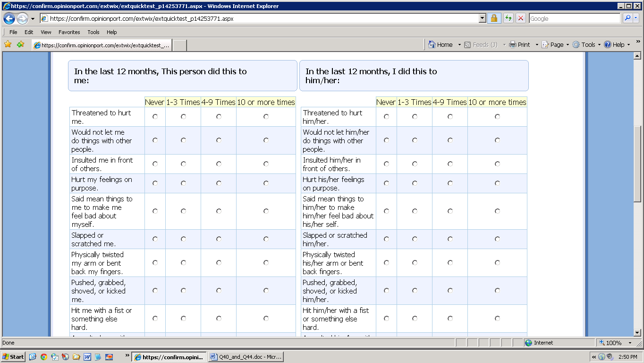
Task: Select Never for 'Threatened to hurt me'
Action: tap(155, 117)
